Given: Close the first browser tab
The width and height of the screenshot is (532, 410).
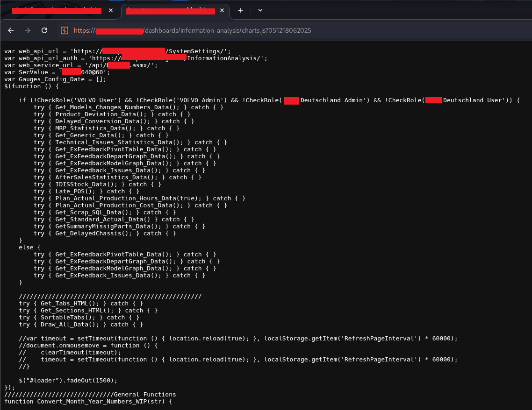Looking at the screenshot, I should pyautogui.click(x=111, y=10).
